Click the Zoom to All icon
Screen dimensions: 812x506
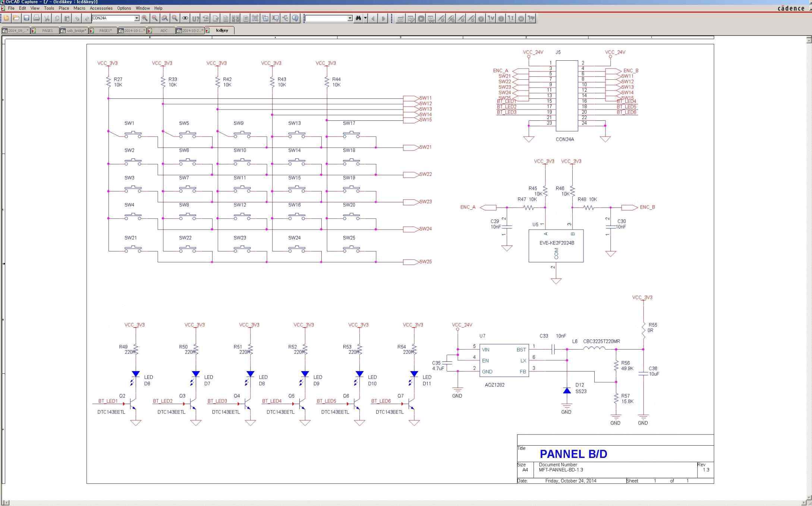coord(175,18)
